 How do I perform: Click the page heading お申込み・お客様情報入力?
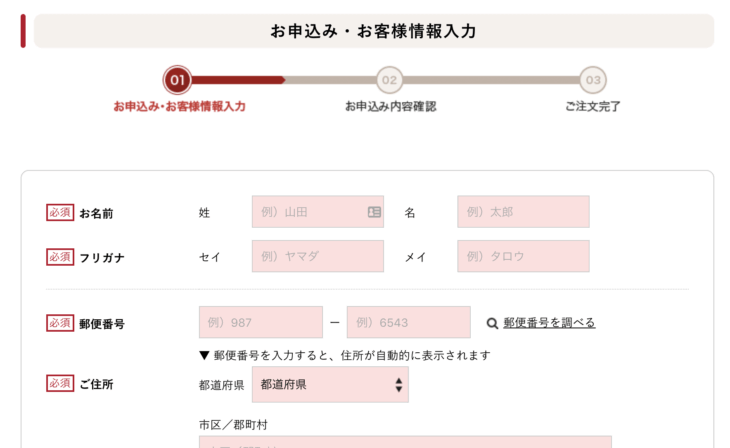(x=373, y=31)
